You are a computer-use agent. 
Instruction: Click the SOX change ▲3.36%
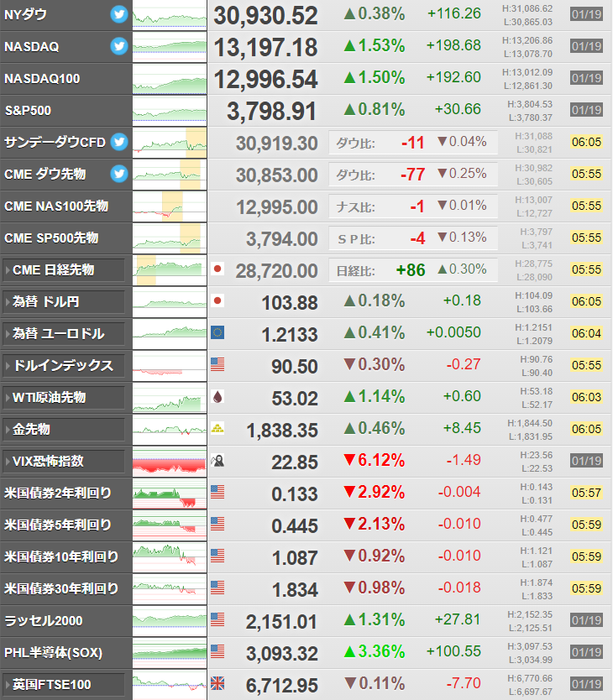click(x=374, y=651)
